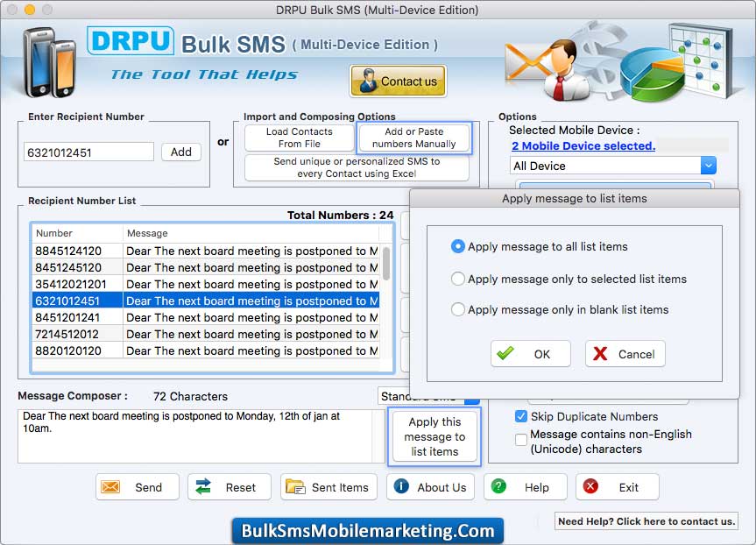Select row with number 8451201241

(x=206, y=317)
